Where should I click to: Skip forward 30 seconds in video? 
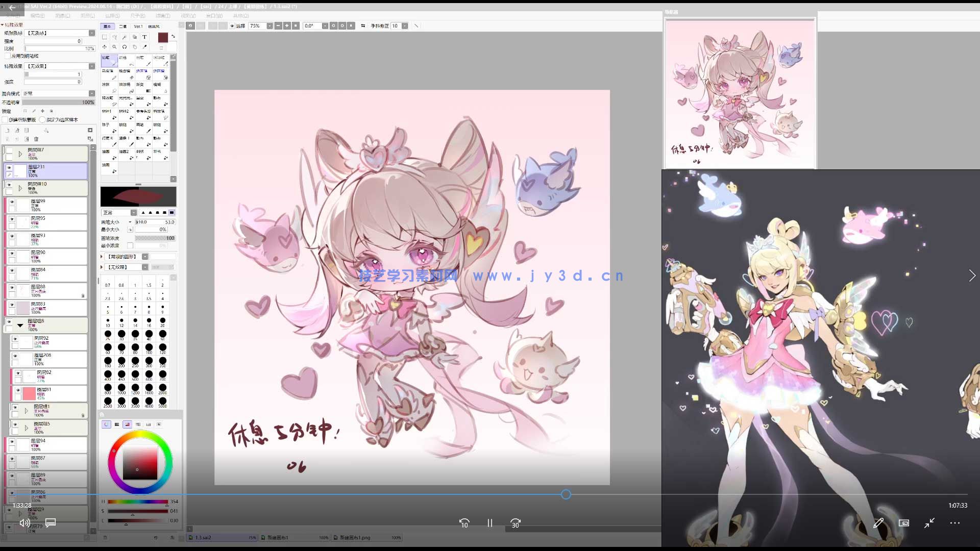(516, 523)
